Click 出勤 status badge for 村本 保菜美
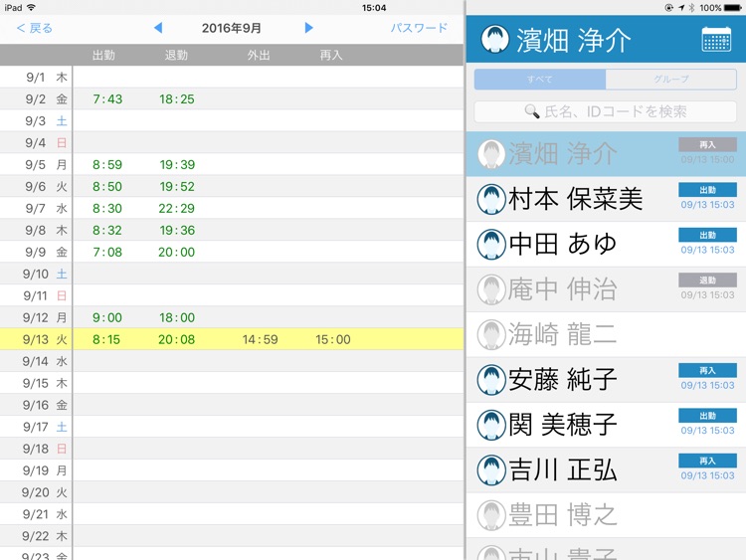 click(x=707, y=190)
